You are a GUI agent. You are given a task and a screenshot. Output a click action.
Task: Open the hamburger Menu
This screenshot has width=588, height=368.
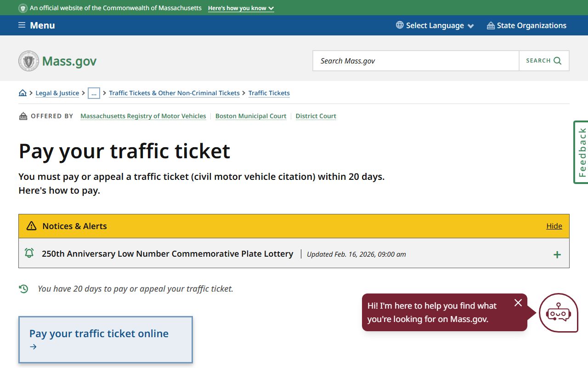[36, 25]
